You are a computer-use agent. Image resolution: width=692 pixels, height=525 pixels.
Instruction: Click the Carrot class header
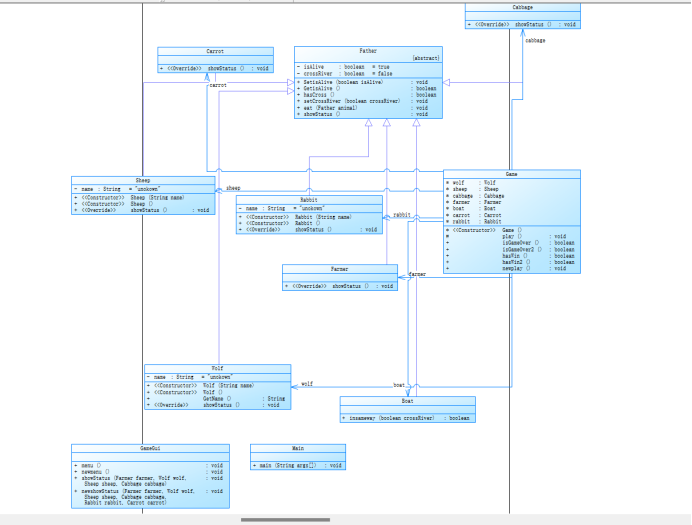(215, 51)
